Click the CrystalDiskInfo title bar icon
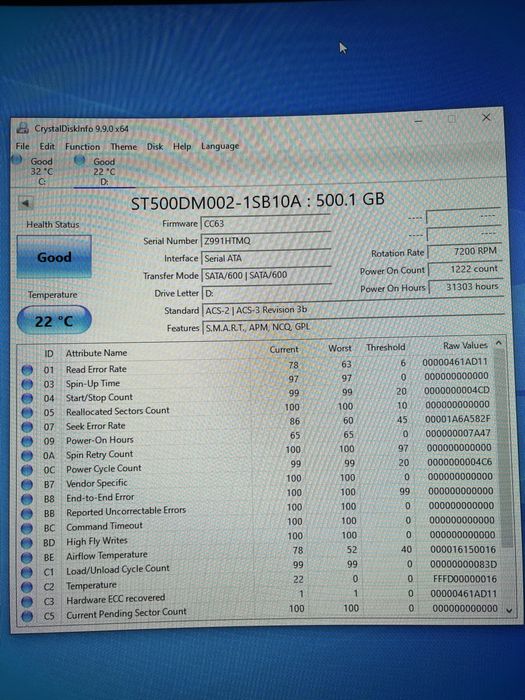 (x=23, y=129)
